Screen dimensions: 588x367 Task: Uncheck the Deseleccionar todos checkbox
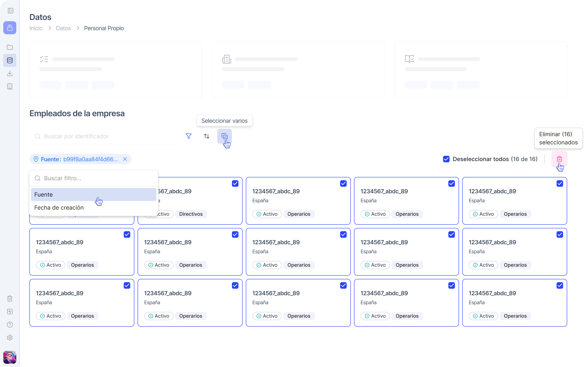pos(446,159)
